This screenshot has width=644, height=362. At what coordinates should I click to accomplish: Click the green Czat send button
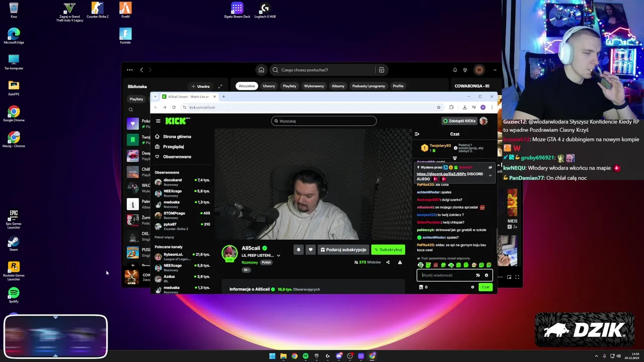tap(485, 287)
